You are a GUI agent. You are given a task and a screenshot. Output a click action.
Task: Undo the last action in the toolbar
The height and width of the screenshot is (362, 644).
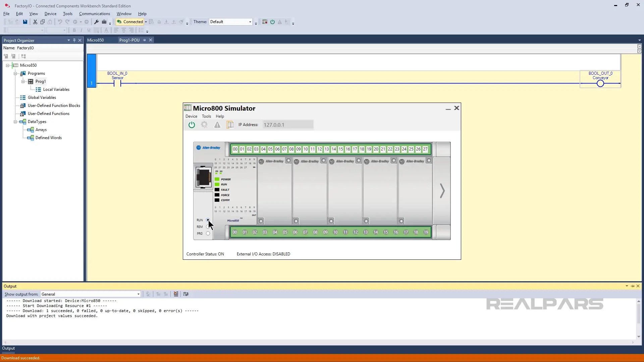(60, 22)
